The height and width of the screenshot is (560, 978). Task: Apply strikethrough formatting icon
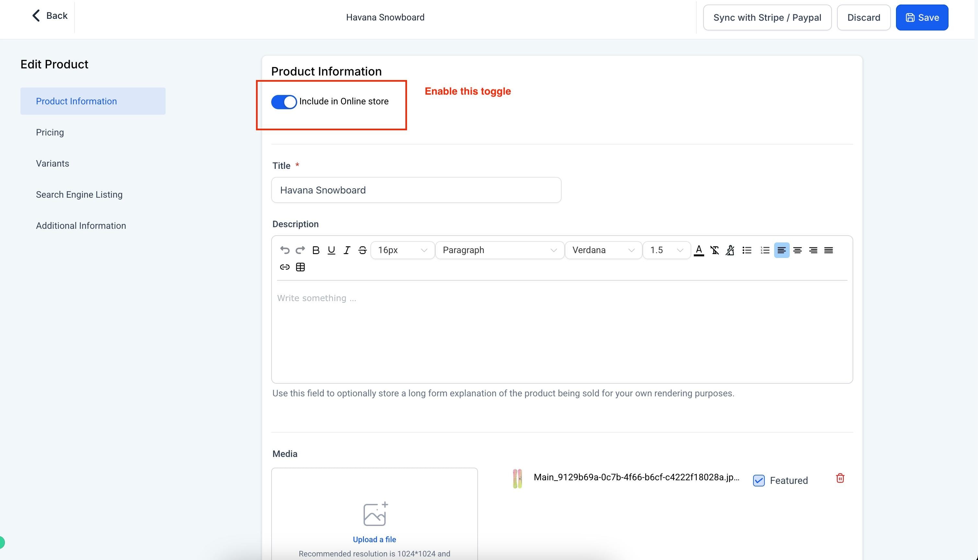tap(362, 251)
